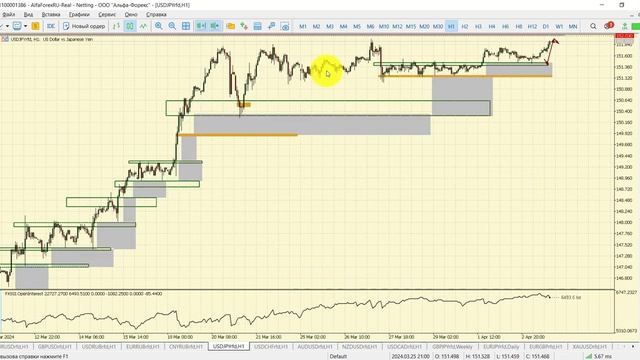Image resolution: width=640 pixels, height=360 pixels.
Task: Click the chart profile icon in toolbar
Action: (x=17, y=26)
